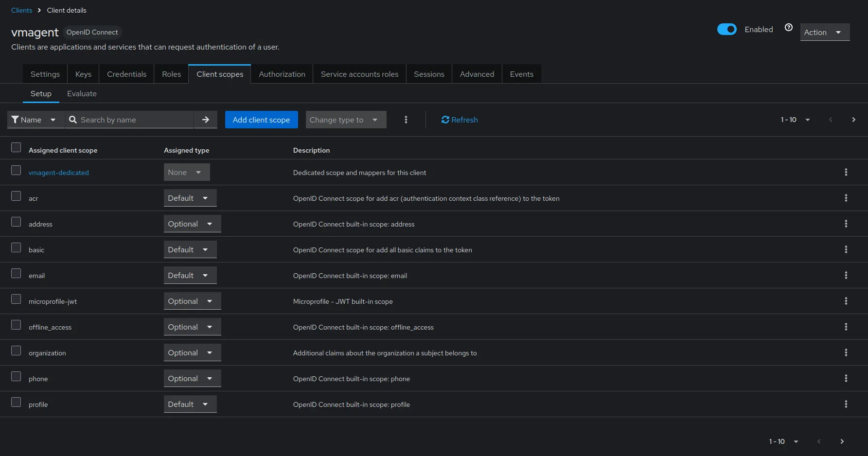
Task: Open the toolbar kebab menu
Action: 406,120
